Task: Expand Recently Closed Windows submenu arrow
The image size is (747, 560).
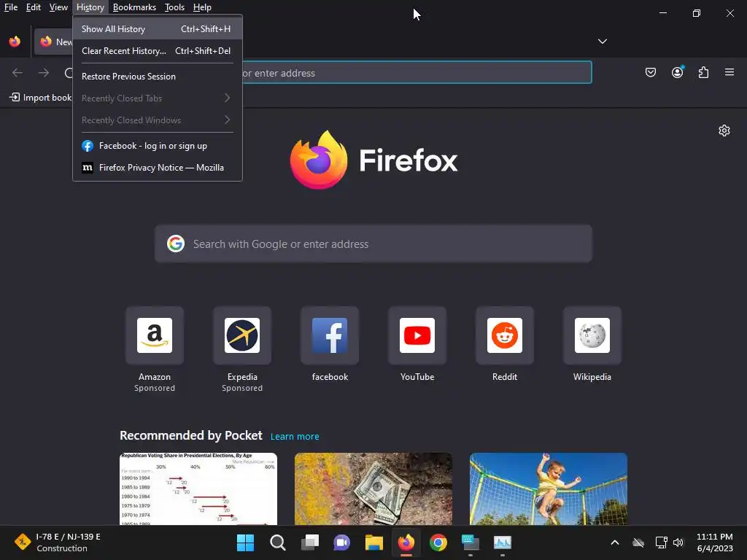Action: pyautogui.click(x=228, y=120)
